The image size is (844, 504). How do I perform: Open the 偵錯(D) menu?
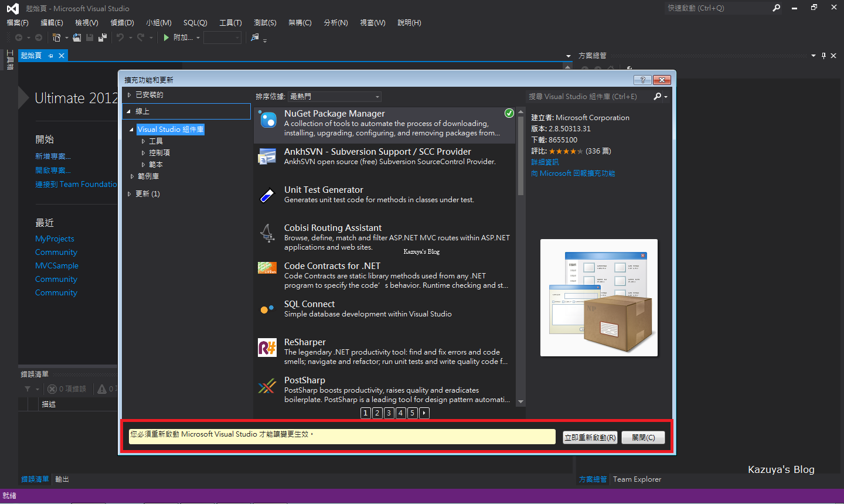[x=122, y=23]
